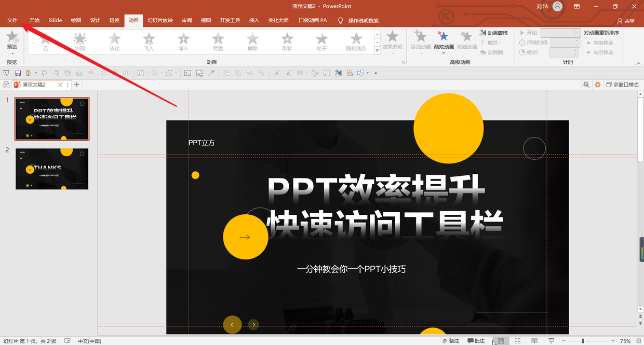Click the eyedropper icon in quick access toolbar

tap(211, 73)
